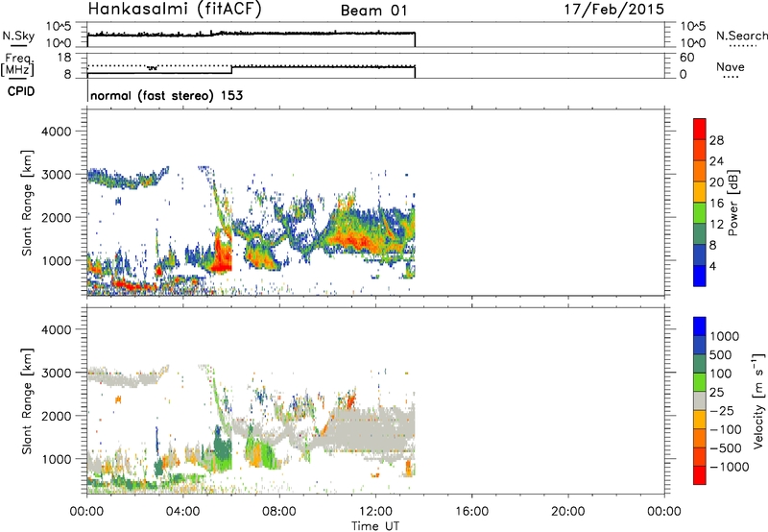Click the "Power [dB]" colorbar label
The height and width of the screenshot is (532, 768).
point(732,203)
